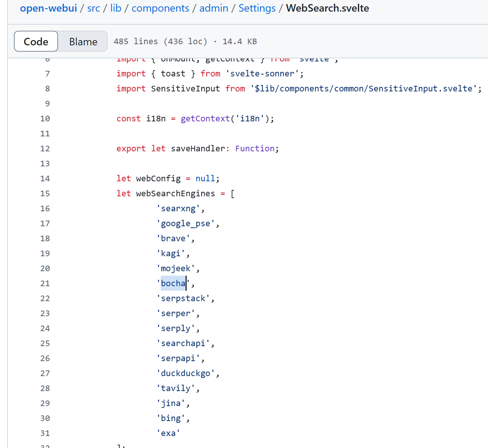Click the WebSearch.svelte file name
The width and height of the screenshot is (488, 448).
pos(328,8)
